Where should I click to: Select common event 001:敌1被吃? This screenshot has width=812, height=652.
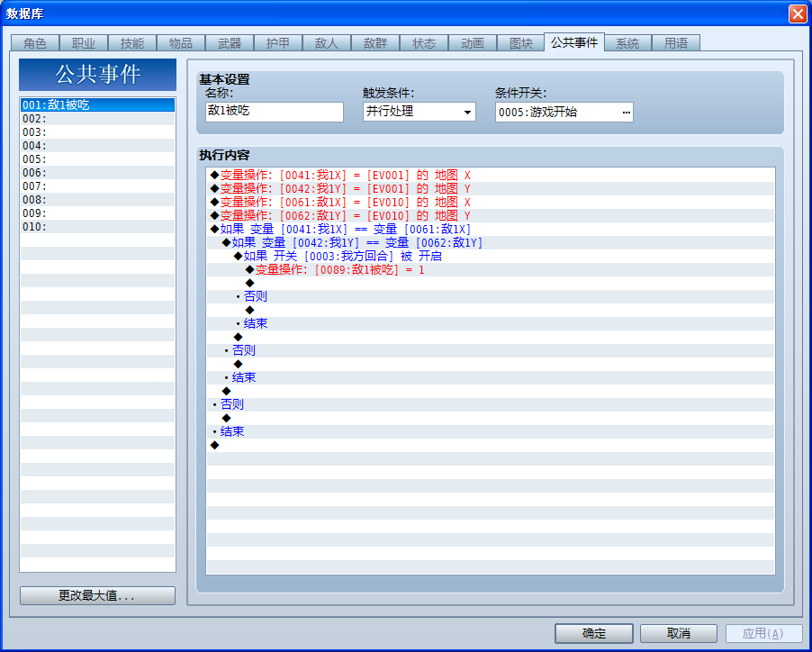click(97, 105)
